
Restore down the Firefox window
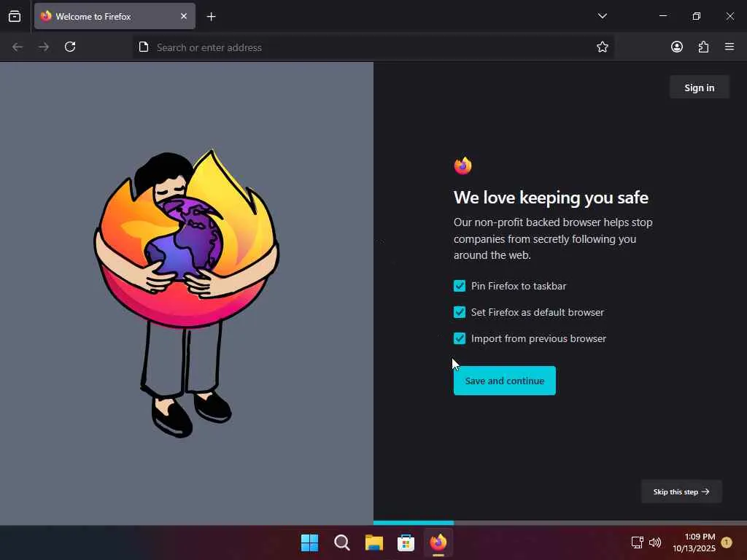coord(696,16)
